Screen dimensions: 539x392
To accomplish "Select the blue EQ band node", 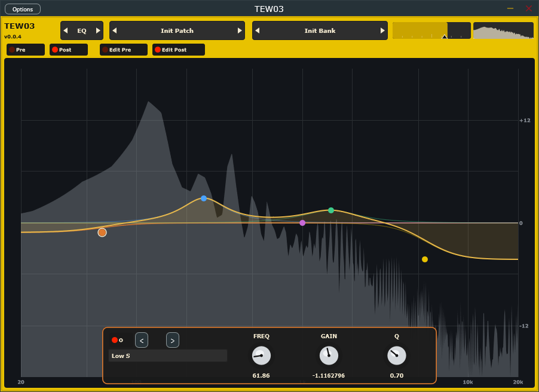I will coord(204,198).
